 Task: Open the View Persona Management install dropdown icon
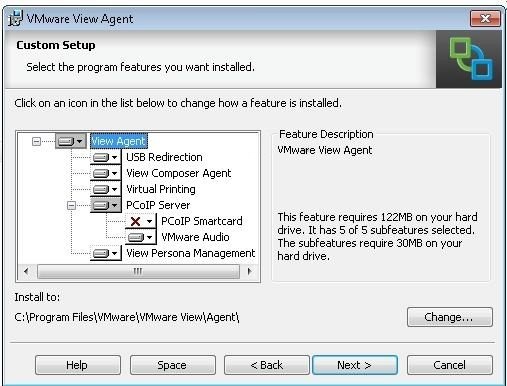click(105, 253)
